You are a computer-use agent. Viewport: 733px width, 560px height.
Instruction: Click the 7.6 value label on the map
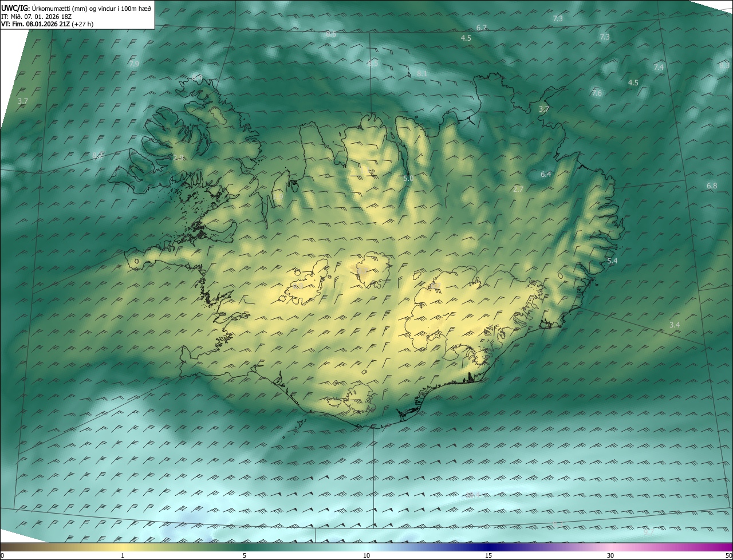click(597, 93)
